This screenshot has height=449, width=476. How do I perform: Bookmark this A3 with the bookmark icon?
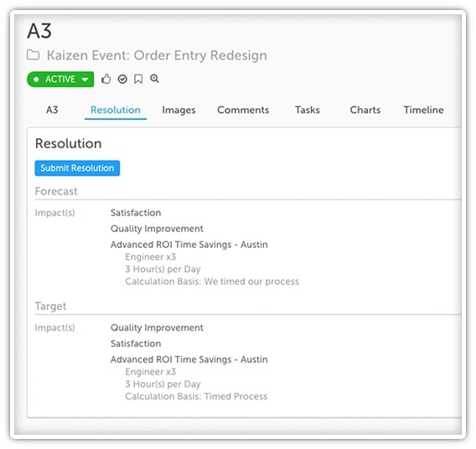(x=138, y=80)
